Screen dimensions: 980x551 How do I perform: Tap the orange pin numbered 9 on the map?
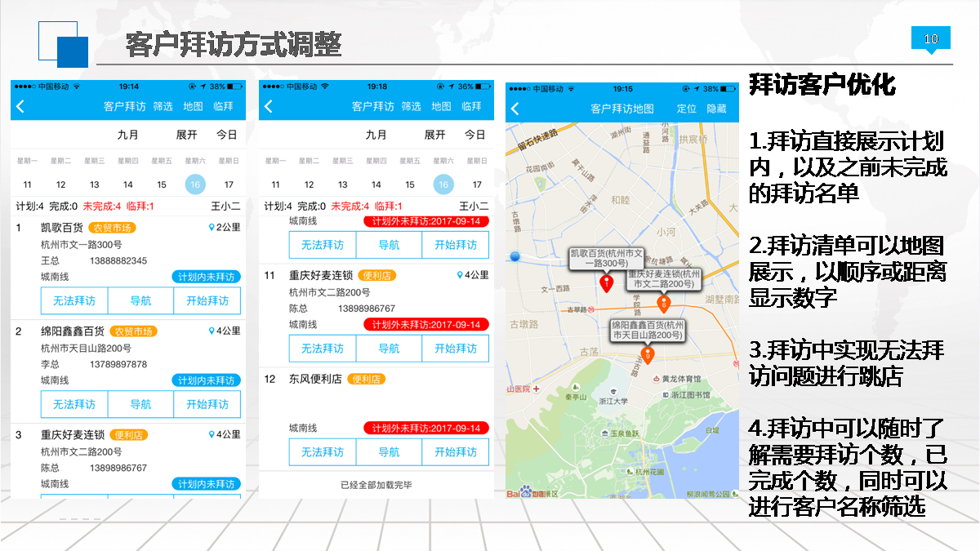coord(648,355)
